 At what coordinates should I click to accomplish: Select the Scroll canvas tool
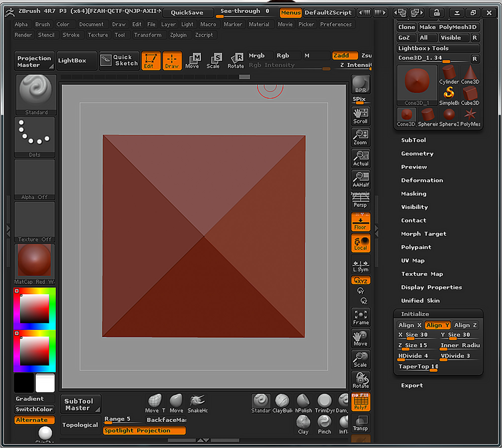(x=360, y=116)
